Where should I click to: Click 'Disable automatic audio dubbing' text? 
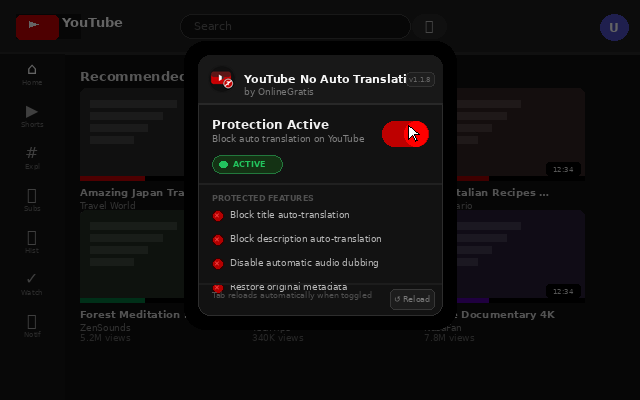(x=304, y=262)
